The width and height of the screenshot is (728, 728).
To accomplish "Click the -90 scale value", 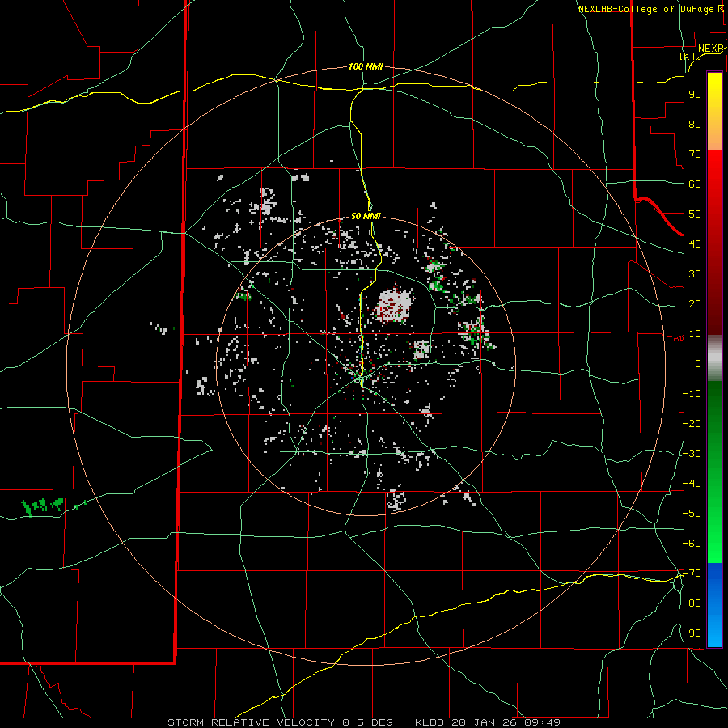I will click(692, 633).
